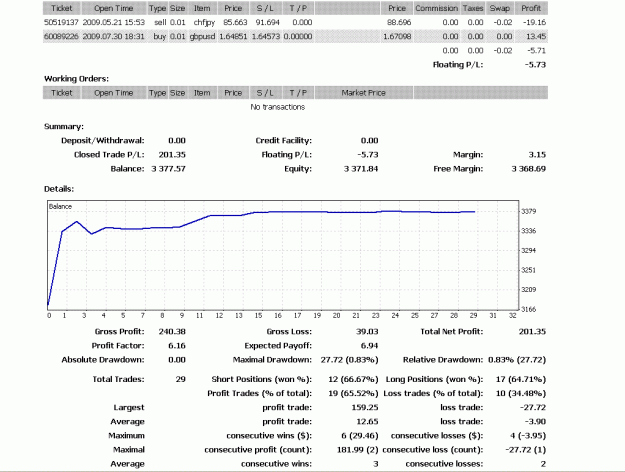This screenshot has height=472, width=625.
Task: Click Free Margin value 3 368.69
Action: 529,169
